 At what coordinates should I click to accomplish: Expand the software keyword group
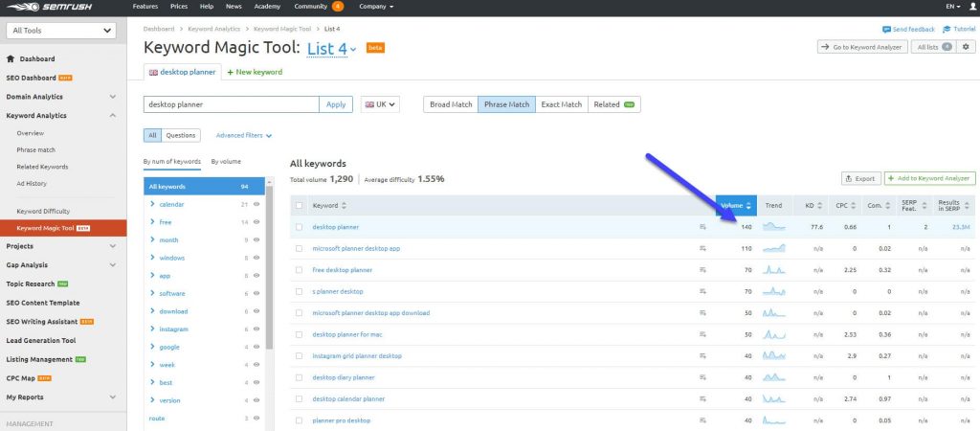pyautogui.click(x=152, y=293)
